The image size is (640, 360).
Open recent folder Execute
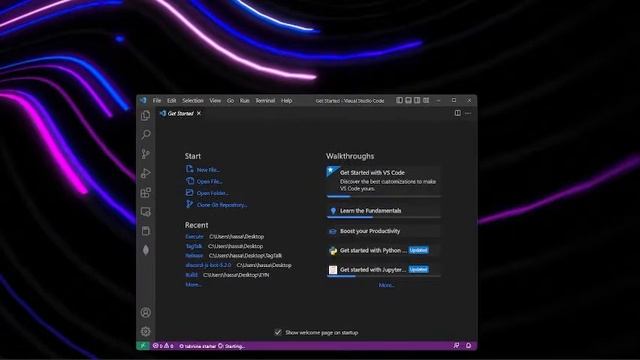[x=194, y=236]
